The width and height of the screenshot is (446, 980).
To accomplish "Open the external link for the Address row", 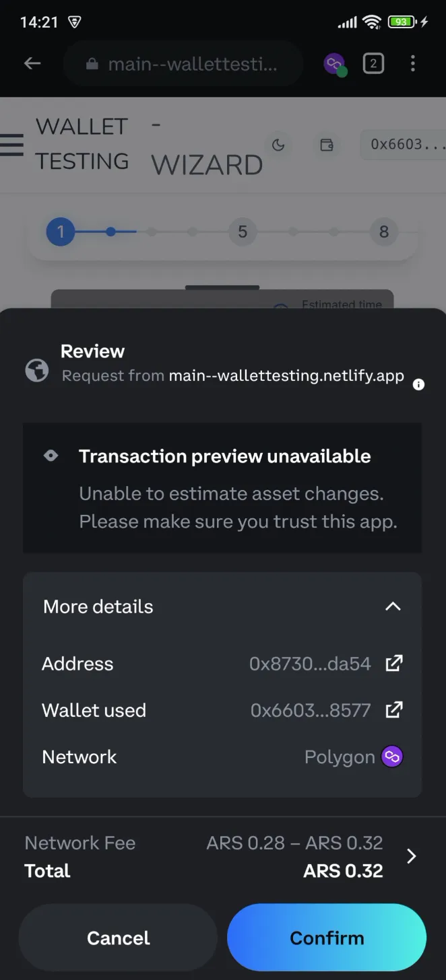I will pos(393,663).
